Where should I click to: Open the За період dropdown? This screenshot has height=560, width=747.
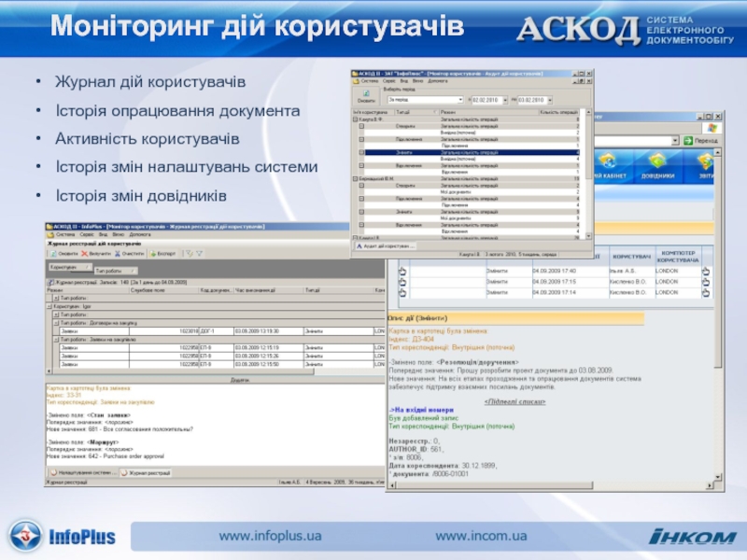click(460, 100)
